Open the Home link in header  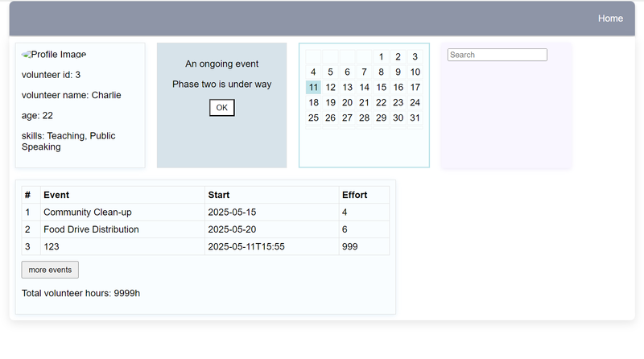[x=610, y=19]
